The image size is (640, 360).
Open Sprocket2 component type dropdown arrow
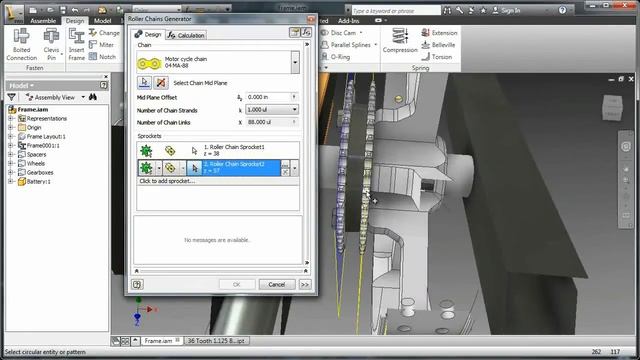tap(159, 168)
